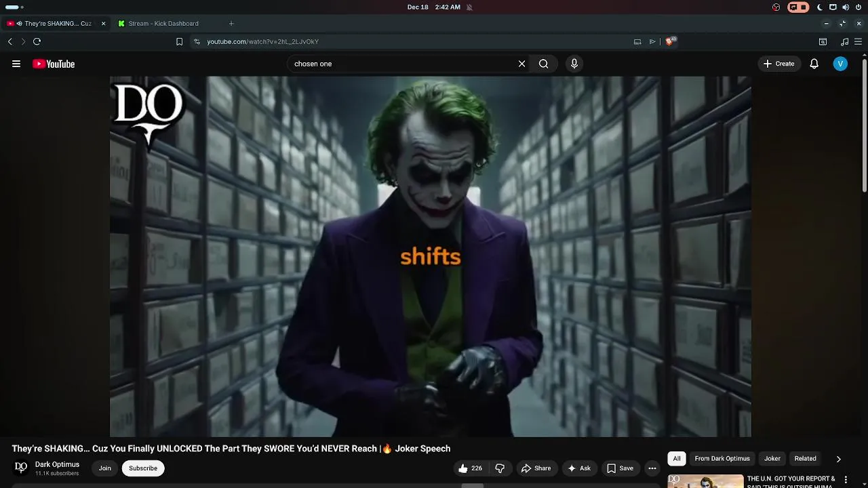Mute the playing YouTube tab audio icon

[x=20, y=24]
